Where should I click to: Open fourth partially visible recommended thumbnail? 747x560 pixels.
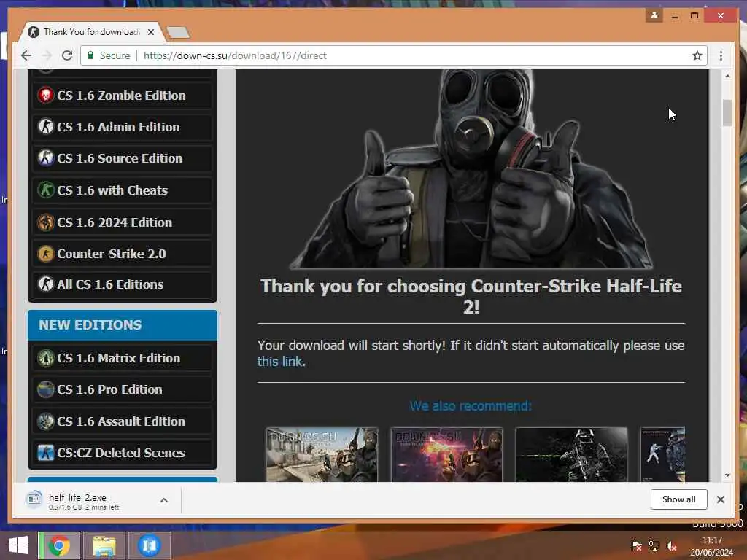point(662,455)
